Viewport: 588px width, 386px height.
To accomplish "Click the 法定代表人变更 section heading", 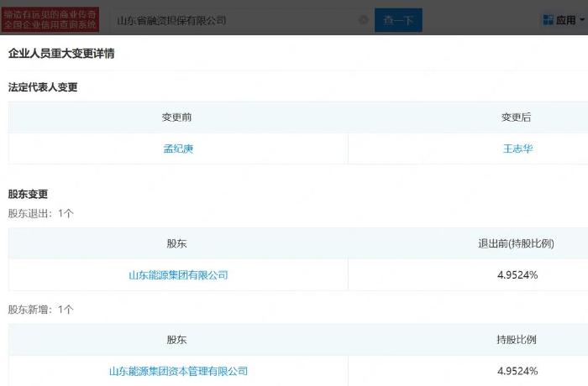I will pos(43,87).
